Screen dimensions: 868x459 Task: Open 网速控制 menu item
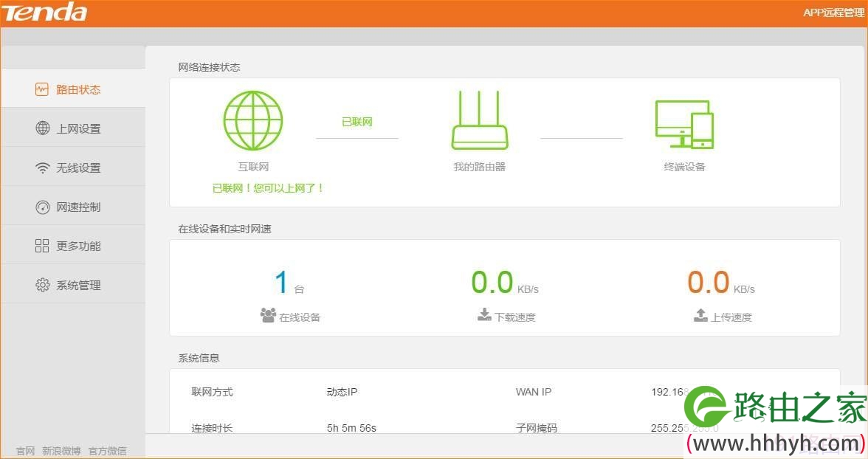pos(73,206)
